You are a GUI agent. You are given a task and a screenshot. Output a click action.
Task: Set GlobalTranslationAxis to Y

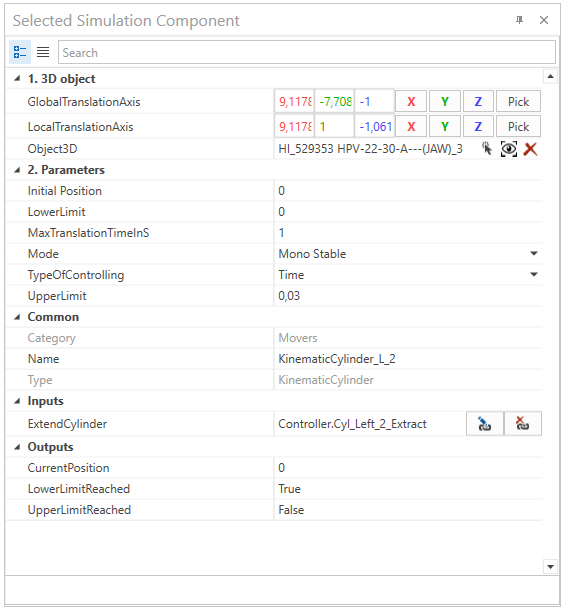pyautogui.click(x=445, y=102)
